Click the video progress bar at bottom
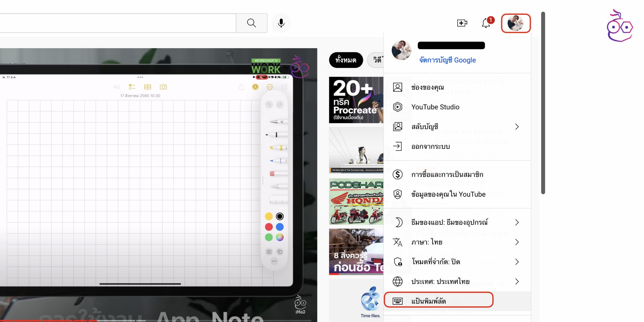The height and width of the screenshot is (322, 644). click(x=156, y=320)
